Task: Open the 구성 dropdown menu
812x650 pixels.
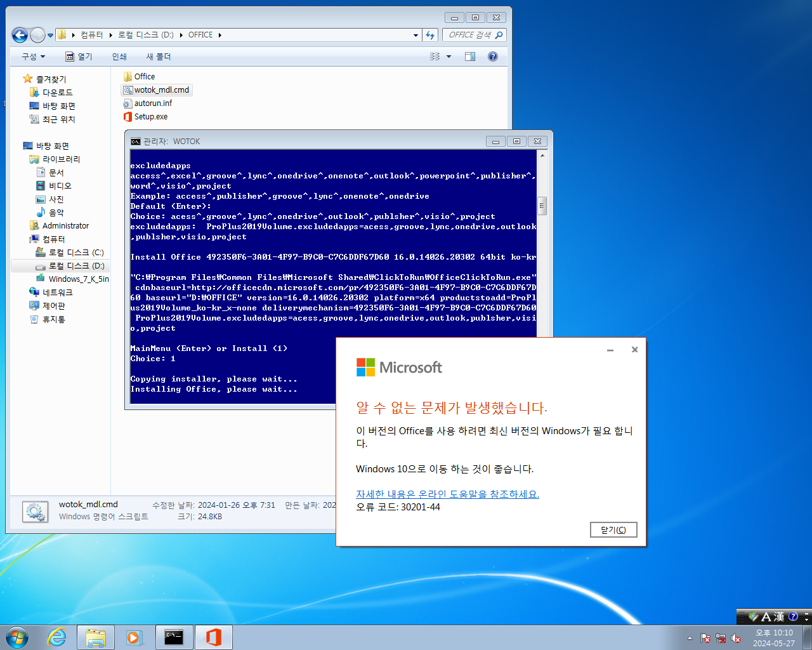Action: pos(34,56)
